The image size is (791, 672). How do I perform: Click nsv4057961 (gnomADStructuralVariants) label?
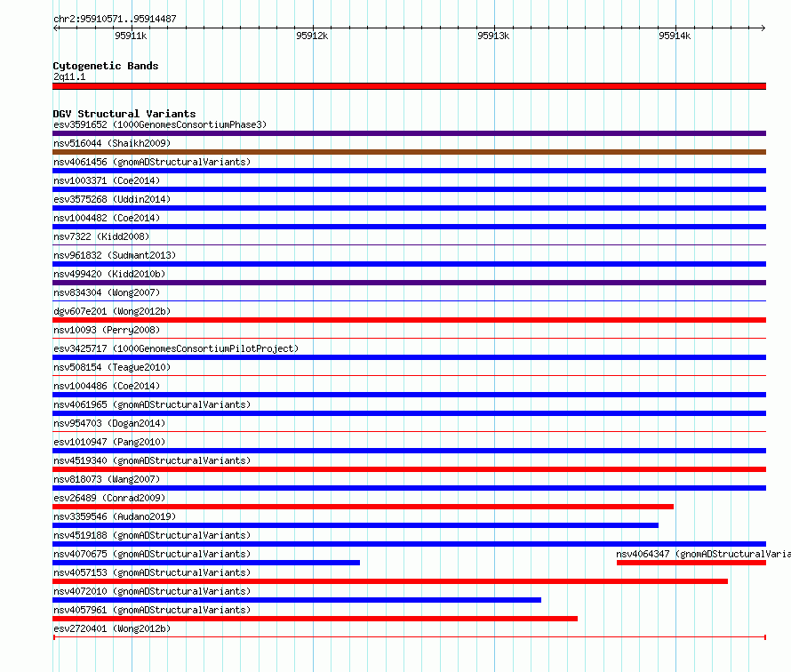[x=152, y=610]
